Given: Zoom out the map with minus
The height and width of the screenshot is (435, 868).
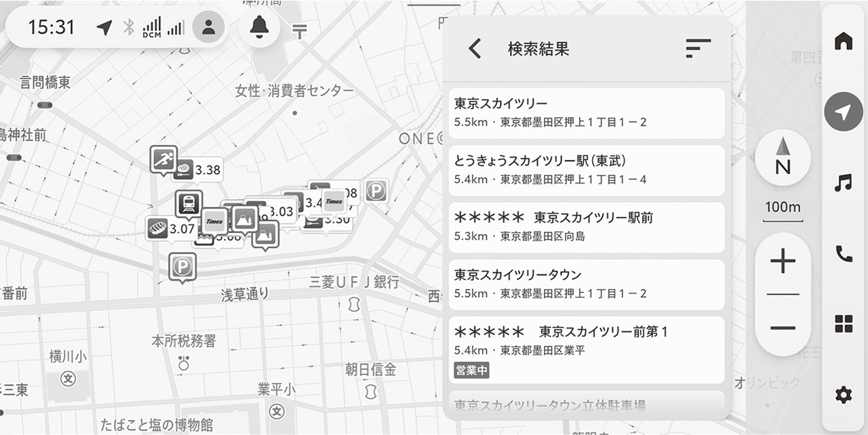Looking at the screenshot, I should (x=783, y=329).
